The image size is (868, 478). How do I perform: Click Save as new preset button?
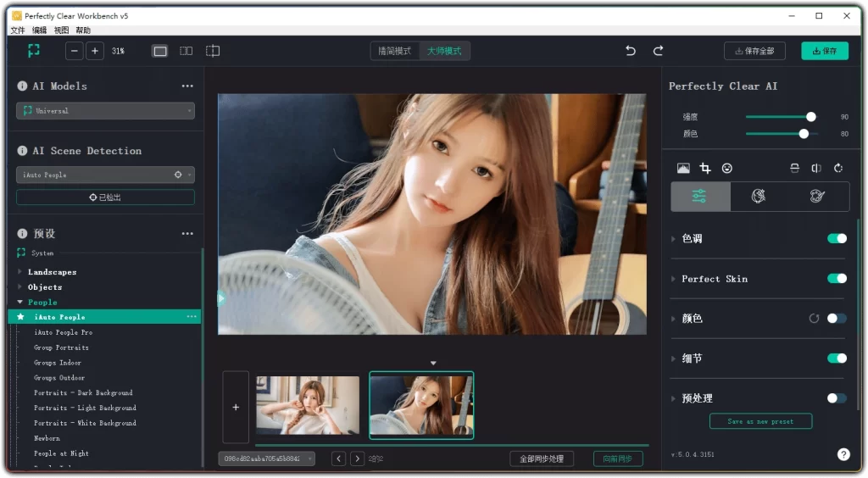tap(760, 421)
